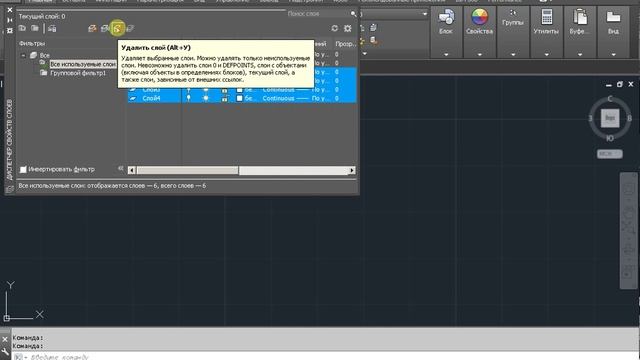The width and height of the screenshot is (640, 360).
Task: Create a new group filter
Action: [x=35, y=28]
